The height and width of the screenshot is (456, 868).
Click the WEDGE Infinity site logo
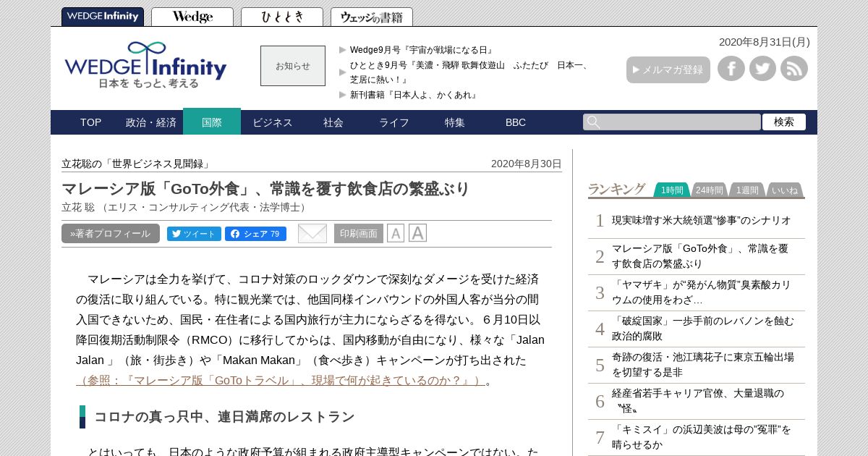(x=145, y=65)
